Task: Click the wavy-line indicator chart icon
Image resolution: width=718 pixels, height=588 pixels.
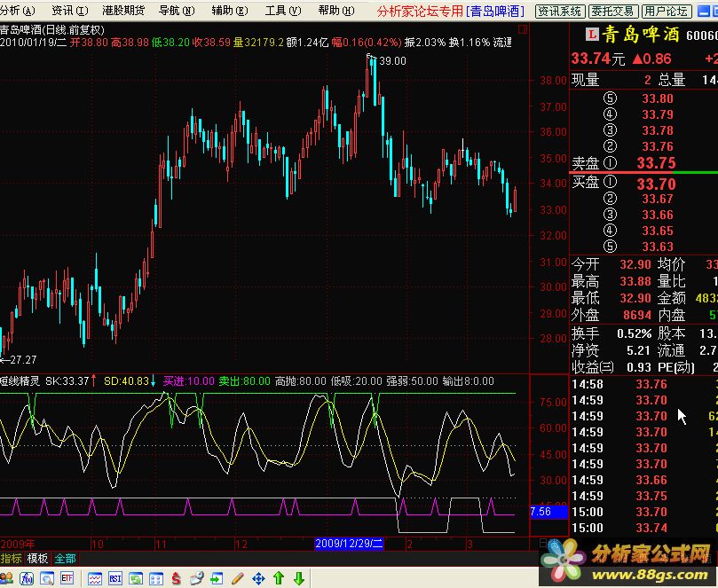Action: (95, 578)
